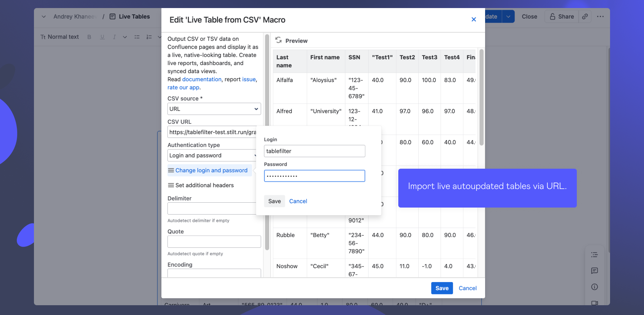
Task: Click the copy link icon
Action: [x=585, y=16]
